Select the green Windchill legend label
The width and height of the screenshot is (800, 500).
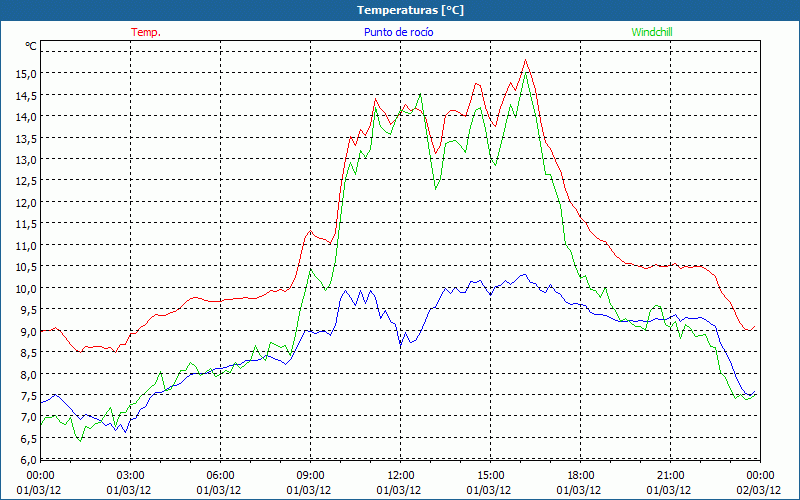pos(652,32)
